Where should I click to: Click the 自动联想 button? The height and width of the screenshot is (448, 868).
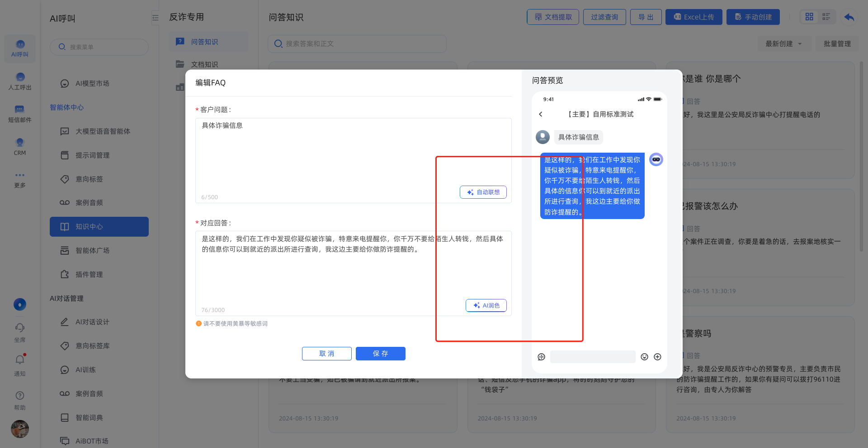click(483, 192)
